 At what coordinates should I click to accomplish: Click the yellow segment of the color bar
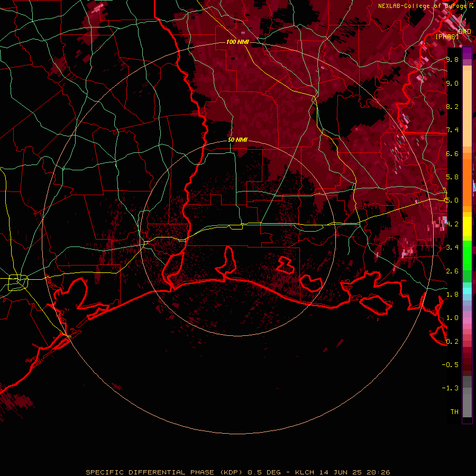tap(467, 226)
